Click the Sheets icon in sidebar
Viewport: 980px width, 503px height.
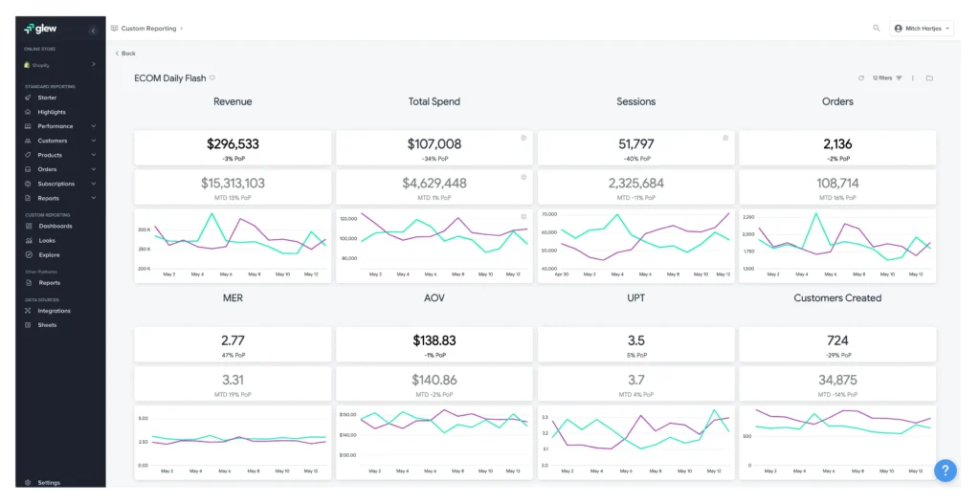28,325
